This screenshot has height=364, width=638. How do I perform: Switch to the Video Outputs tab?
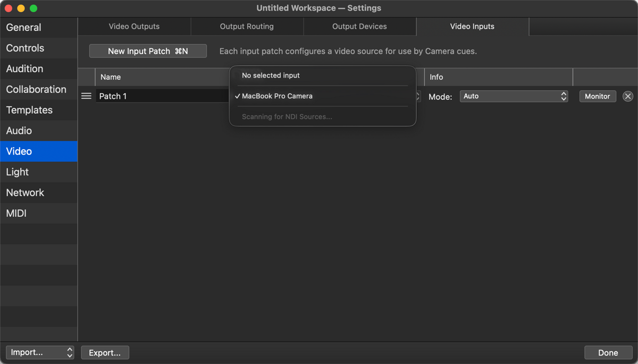[134, 27]
